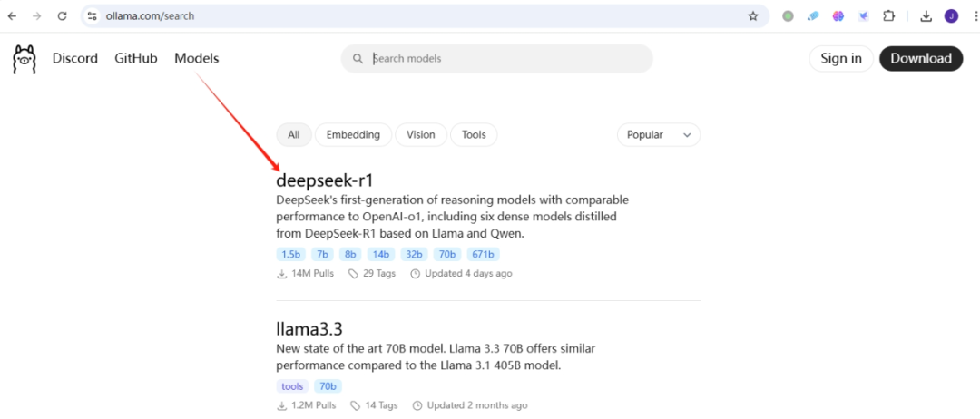Click the blue pencil extension icon
This screenshot has height=419, width=980.
click(813, 15)
